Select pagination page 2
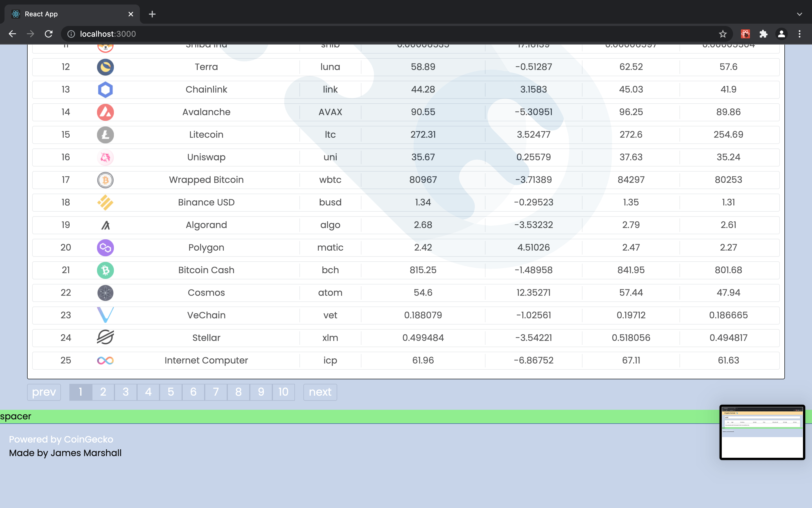Viewport: 812px width, 508px height. [103, 392]
